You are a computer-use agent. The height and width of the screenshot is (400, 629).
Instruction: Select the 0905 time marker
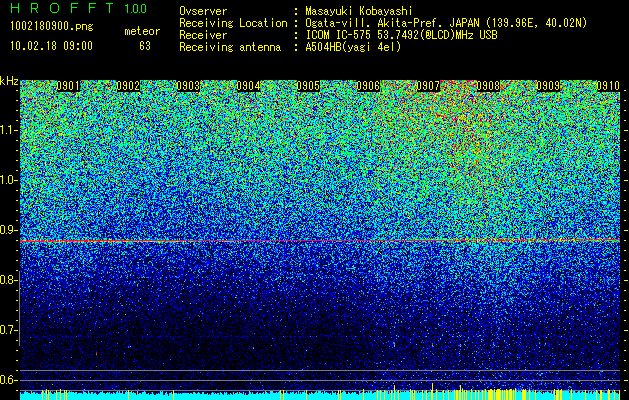point(308,86)
